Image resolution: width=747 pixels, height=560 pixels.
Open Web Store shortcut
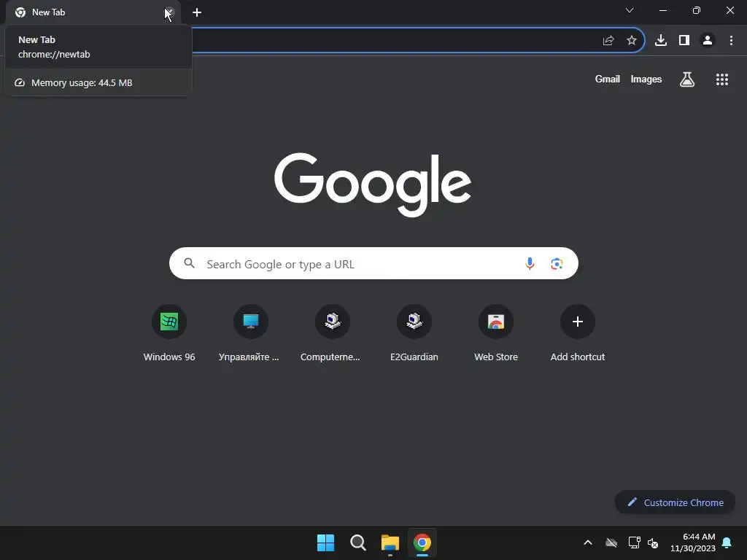(496, 332)
